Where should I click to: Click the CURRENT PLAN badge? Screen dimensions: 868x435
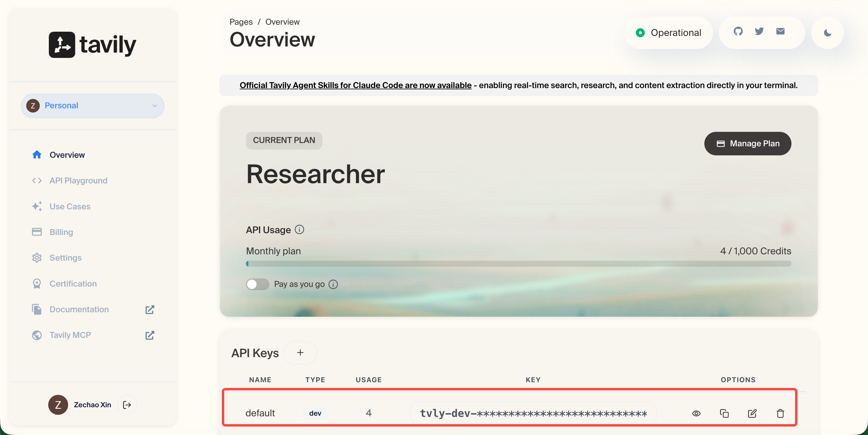pyautogui.click(x=284, y=140)
